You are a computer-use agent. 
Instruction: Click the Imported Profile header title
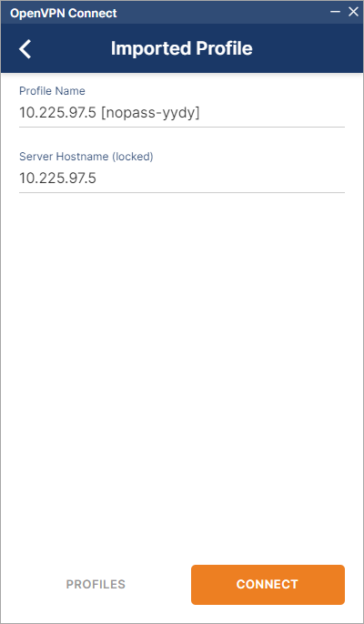[182, 48]
